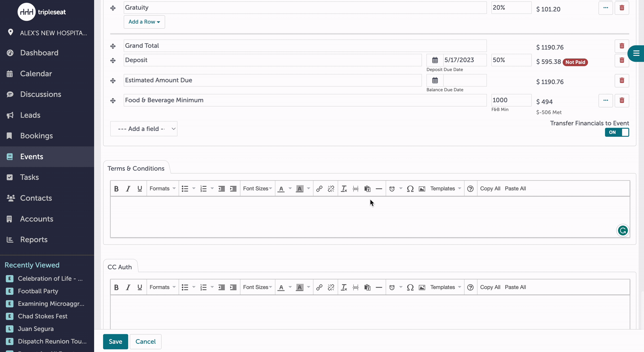Image resolution: width=644 pixels, height=352 pixels.
Task: Cancel editing the document
Action: [145, 341]
